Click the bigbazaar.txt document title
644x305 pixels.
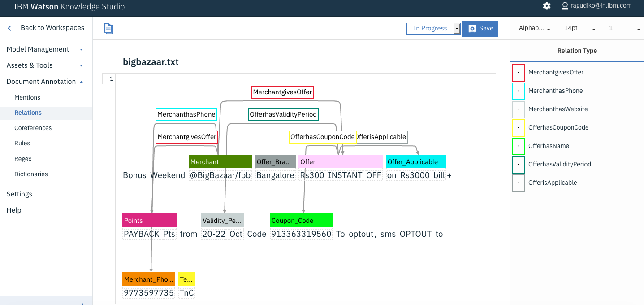[x=151, y=62]
